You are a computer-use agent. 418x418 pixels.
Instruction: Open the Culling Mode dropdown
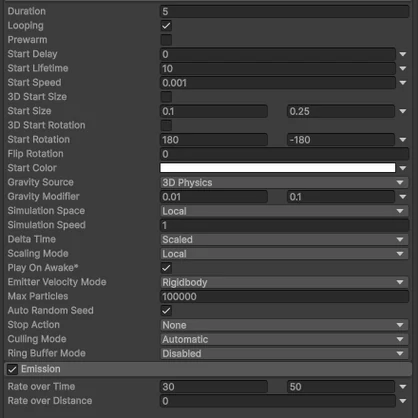pos(284,339)
